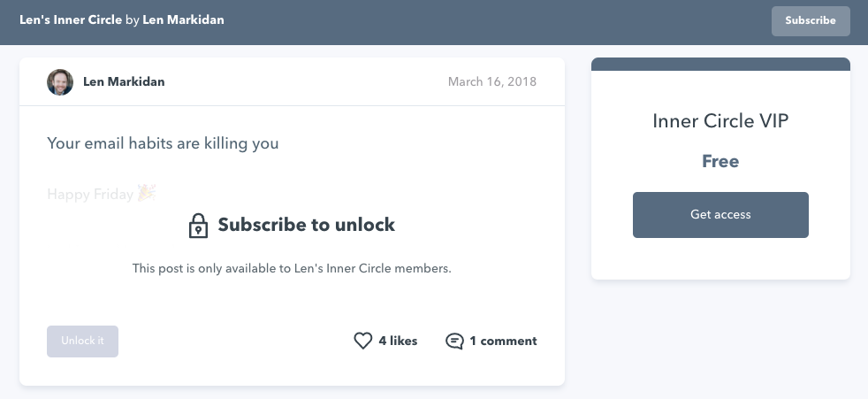The height and width of the screenshot is (399, 868).
Task: Click the heart like icon
Action: click(x=362, y=341)
